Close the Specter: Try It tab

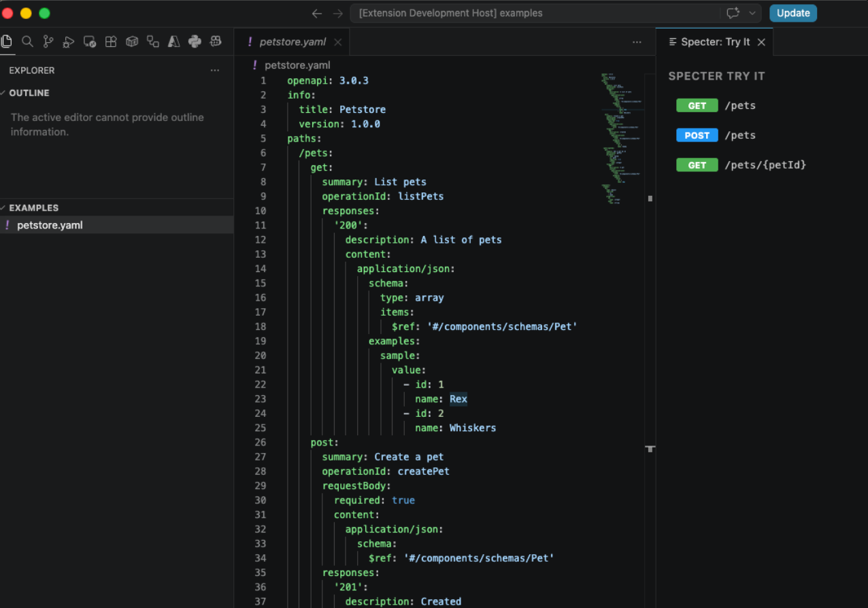pos(761,42)
